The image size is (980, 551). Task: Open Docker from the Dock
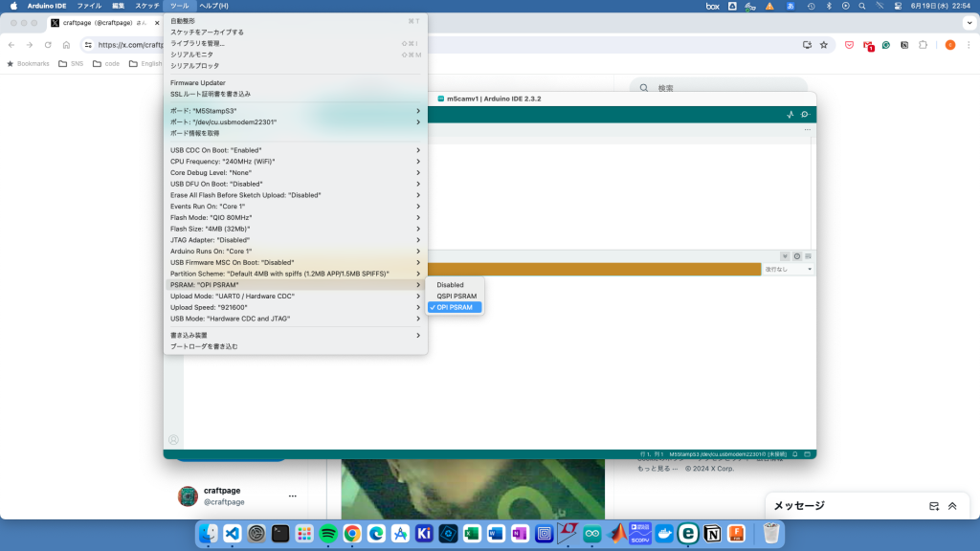coord(664,534)
